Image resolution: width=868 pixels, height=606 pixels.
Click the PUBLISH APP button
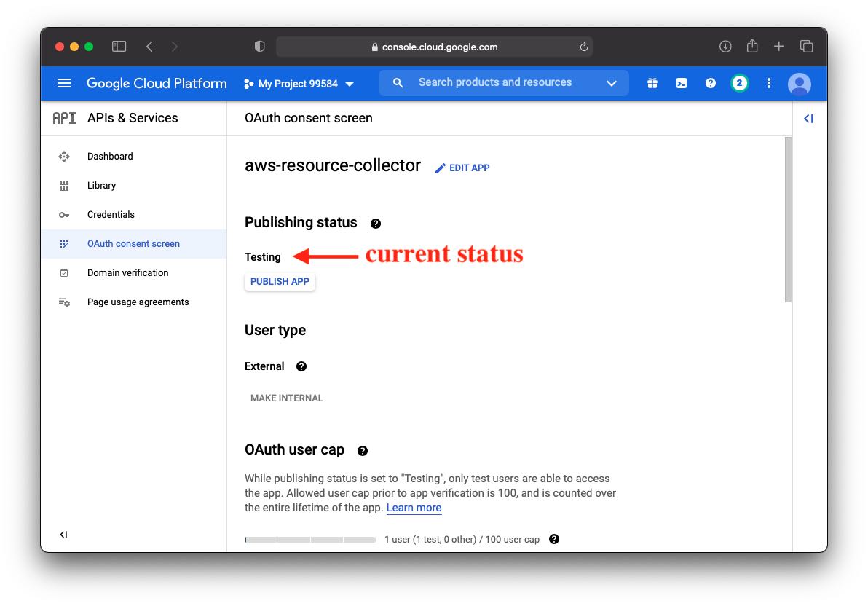[280, 281]
